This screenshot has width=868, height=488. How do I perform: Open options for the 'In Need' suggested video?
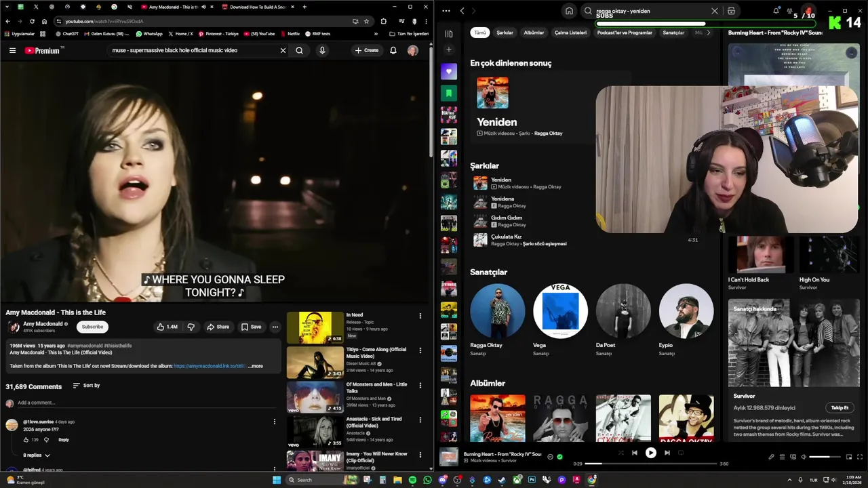(420, 316)
